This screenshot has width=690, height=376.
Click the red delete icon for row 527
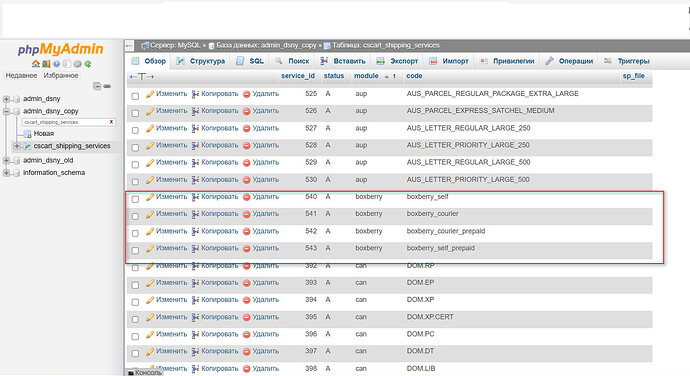point(246,128)
